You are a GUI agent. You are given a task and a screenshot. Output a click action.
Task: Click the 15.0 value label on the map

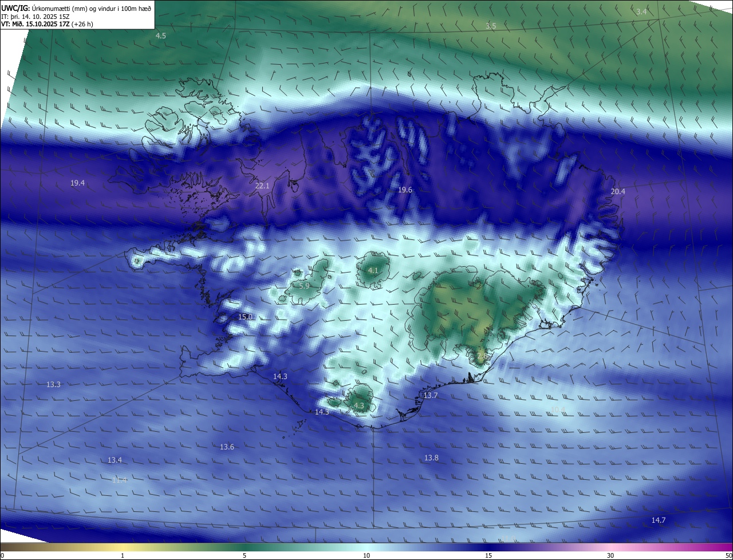coord(245,317)
